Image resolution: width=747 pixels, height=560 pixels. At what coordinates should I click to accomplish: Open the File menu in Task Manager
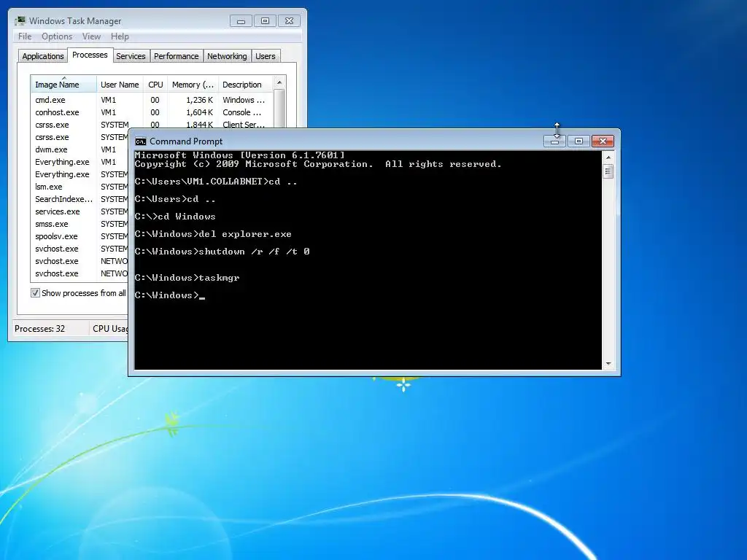click(x=25, y=36)
